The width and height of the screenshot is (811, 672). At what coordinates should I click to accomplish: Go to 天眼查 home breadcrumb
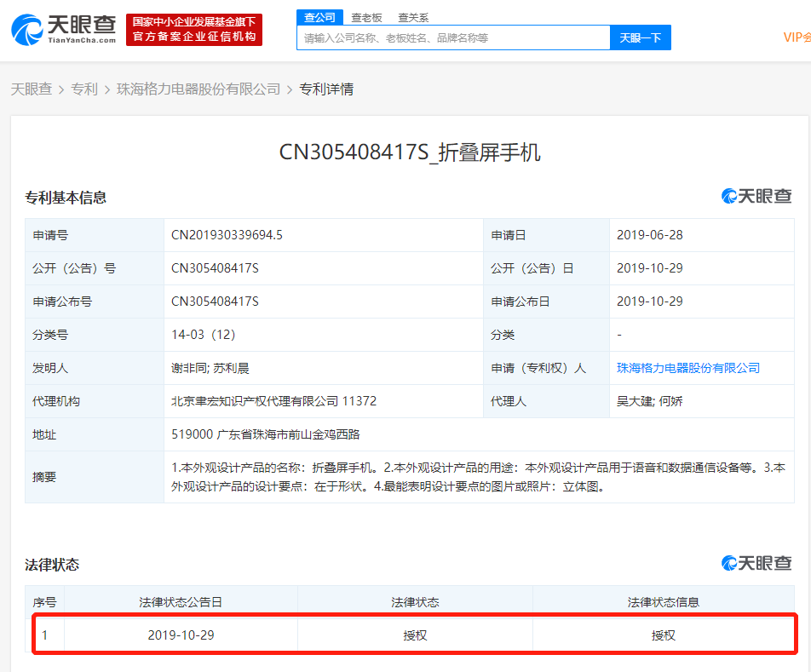[x=32, y=89]
